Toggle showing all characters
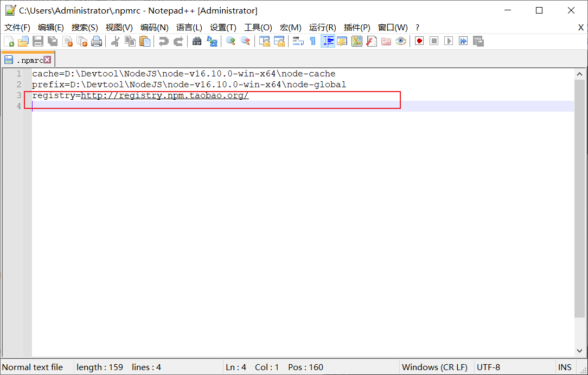Screen dimensions: 588x375 click(313, 41)
